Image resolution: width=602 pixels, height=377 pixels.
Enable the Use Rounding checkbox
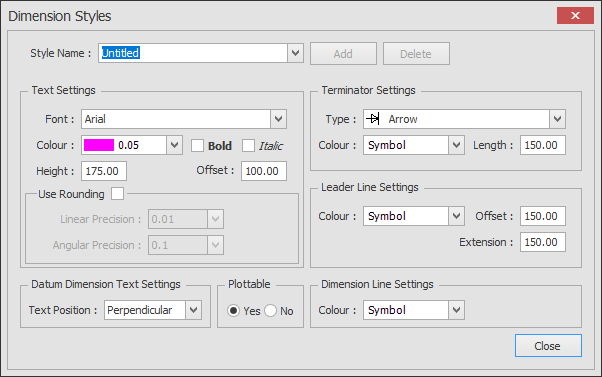[x=117, y=193]
